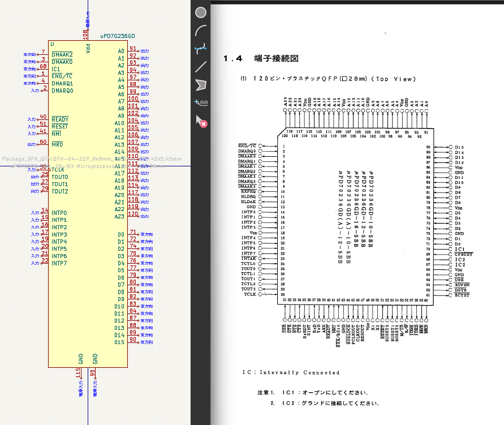Select the INTP7 pin 22
This screenshot has width=504, height=425.
click(x=44, y=263)
